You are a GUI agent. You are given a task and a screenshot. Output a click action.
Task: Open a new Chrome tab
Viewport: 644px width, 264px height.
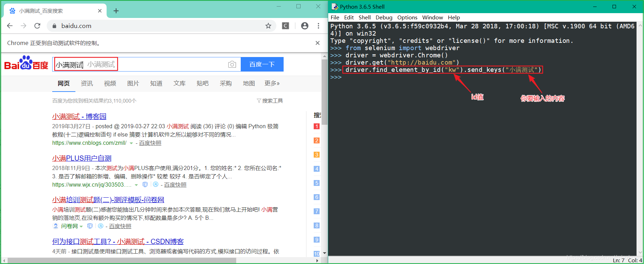pos(116,11)
